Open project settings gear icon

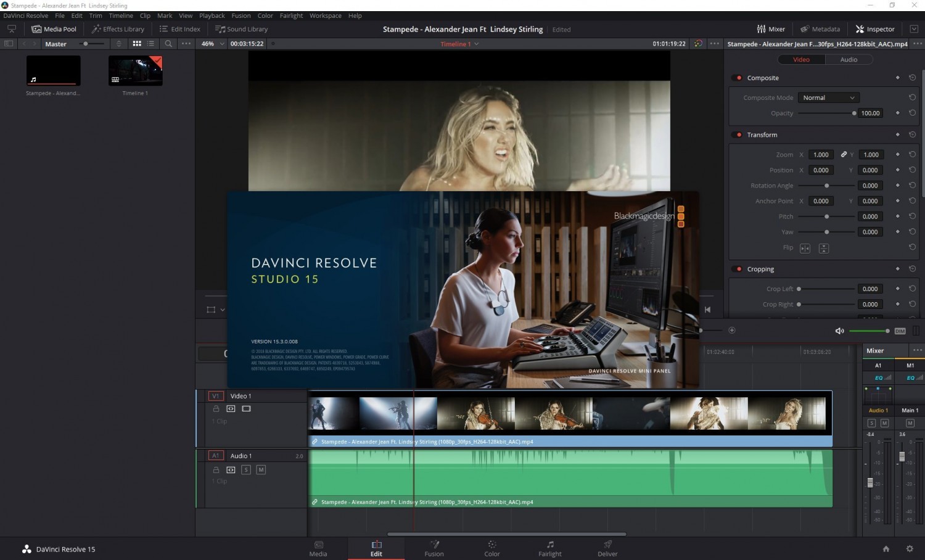click(x=910, y=548)
